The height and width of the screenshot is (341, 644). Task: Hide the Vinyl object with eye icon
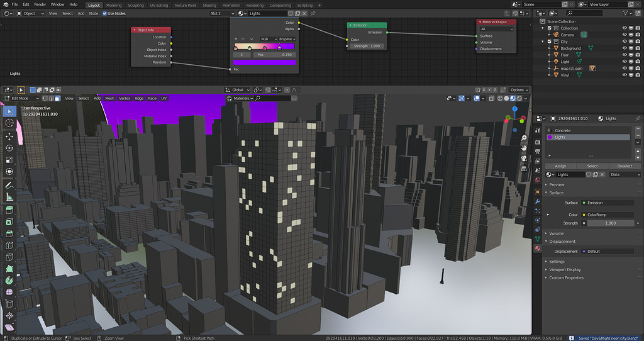(625, 75)
